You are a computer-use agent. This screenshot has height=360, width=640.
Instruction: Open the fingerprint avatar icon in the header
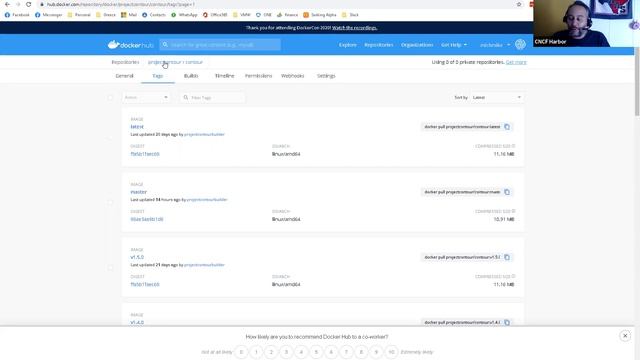pyautogui.click(x=520, y=44)
